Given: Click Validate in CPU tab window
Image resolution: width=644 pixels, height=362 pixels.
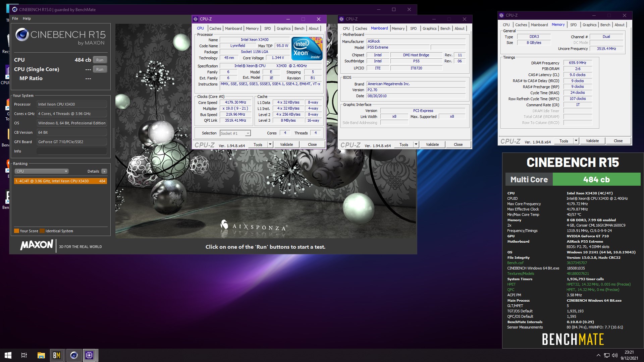Looking at the screenshot, I should [286, 144].
